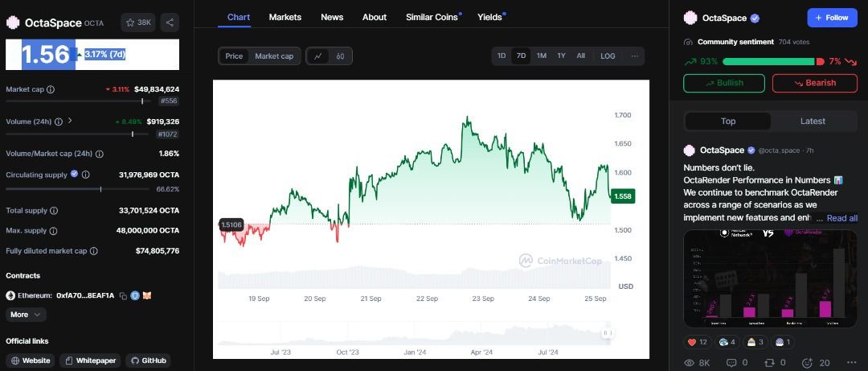This screenshot has width=868, height=371.
Task: Click the blue Follow button
Action: point(831,18)
